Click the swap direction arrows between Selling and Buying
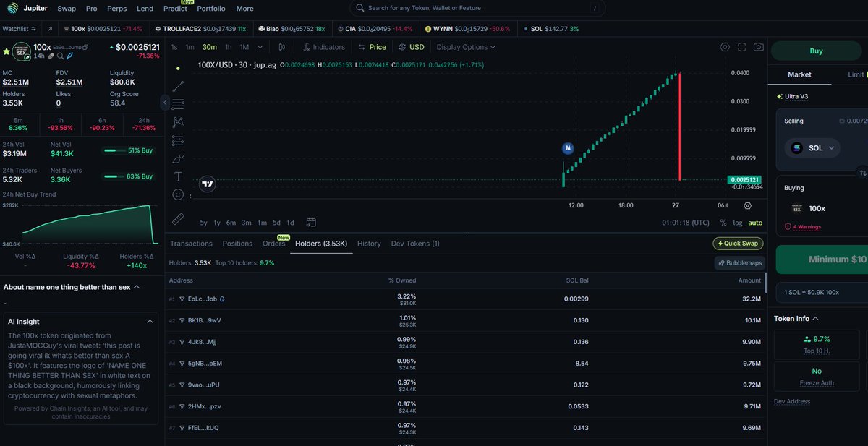Screen dimensions: 868x446 tap(862, 173)
